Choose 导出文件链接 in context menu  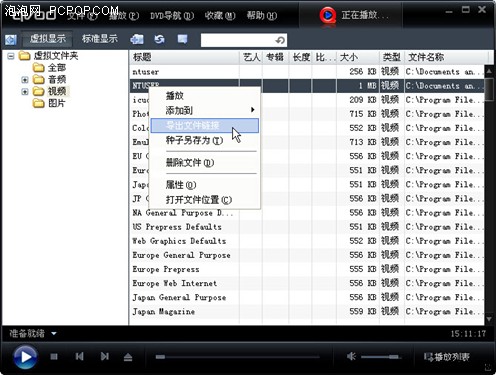(x=204, y=126)
